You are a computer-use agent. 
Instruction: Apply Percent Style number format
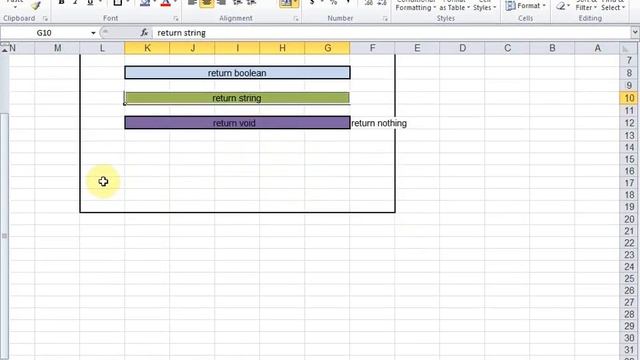pyautogui.click(x=333, y=3)
